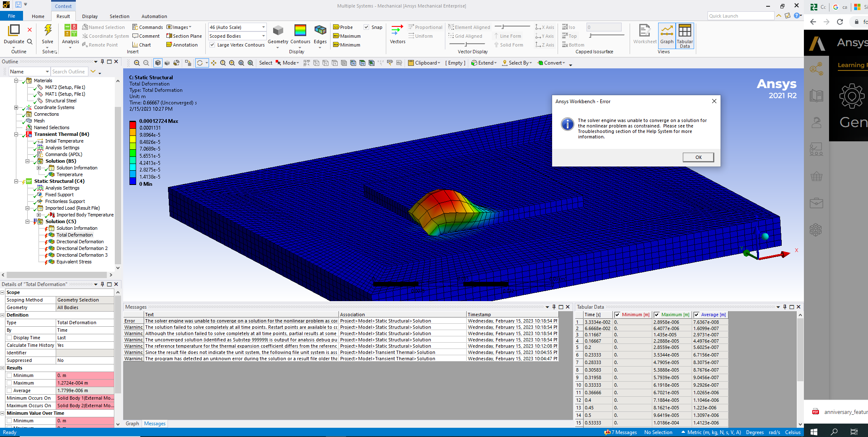Switch to the Selection ribbon tab

click(119, 16)
